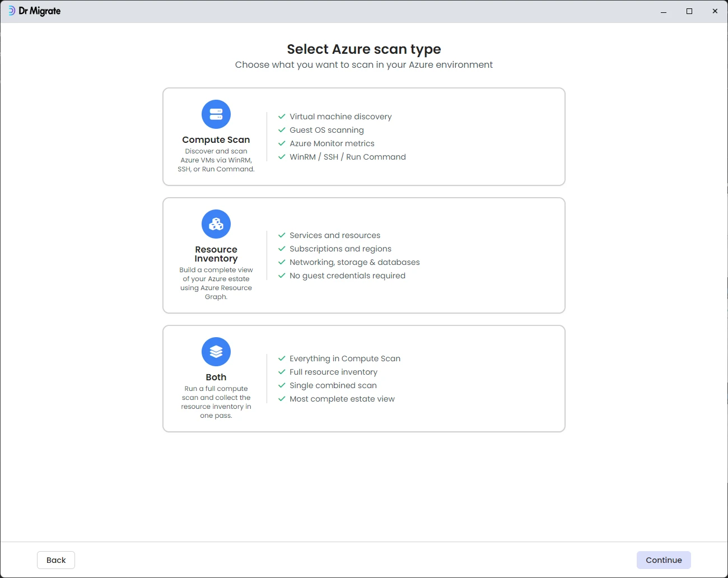Click 'Virtual machine discovery' text
Screen dimensions: 728x578
[340, 116]
